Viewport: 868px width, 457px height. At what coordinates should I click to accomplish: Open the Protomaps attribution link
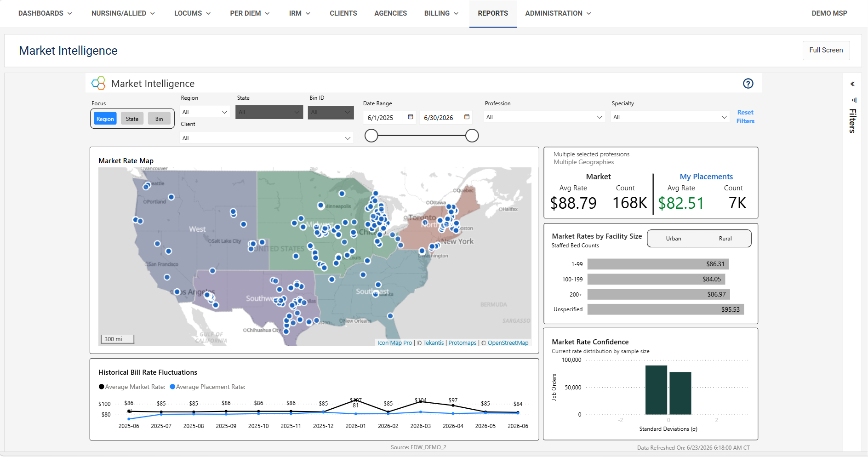463,343
